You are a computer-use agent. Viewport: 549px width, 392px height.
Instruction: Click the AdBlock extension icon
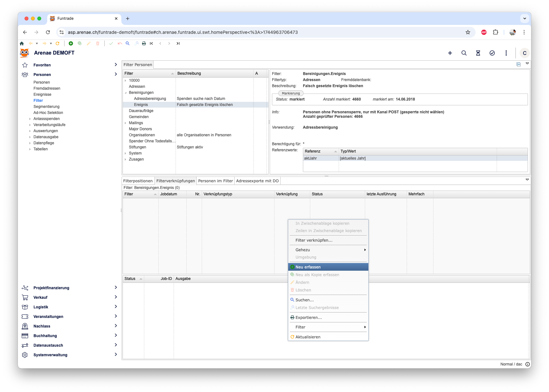coord(484,32)
